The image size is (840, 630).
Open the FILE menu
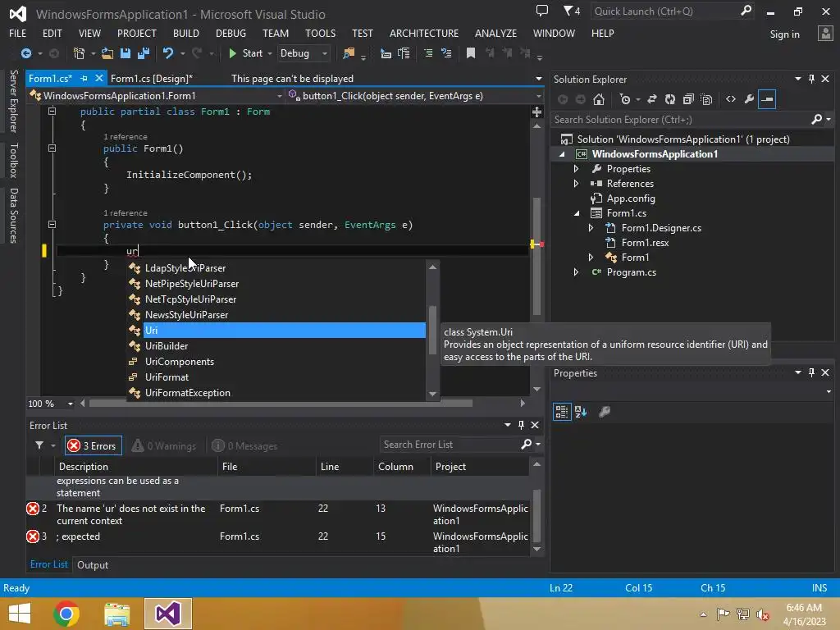click(x=18, y=33)
